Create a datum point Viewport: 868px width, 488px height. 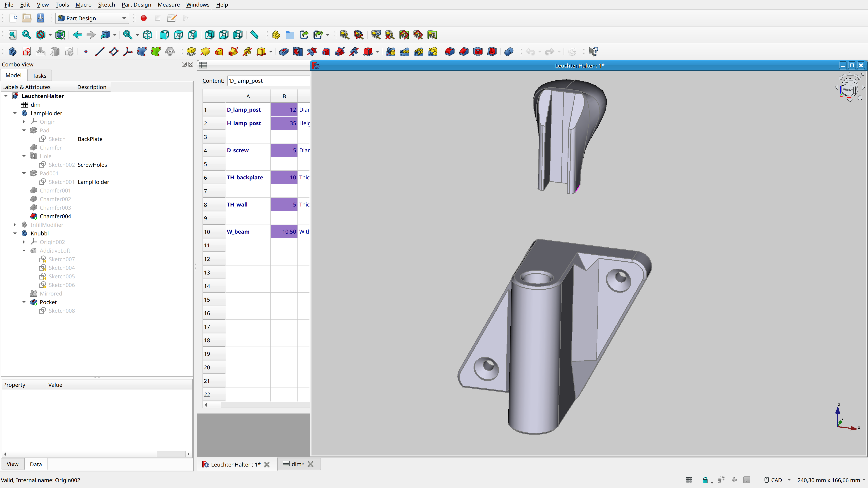tap(86, 52)
